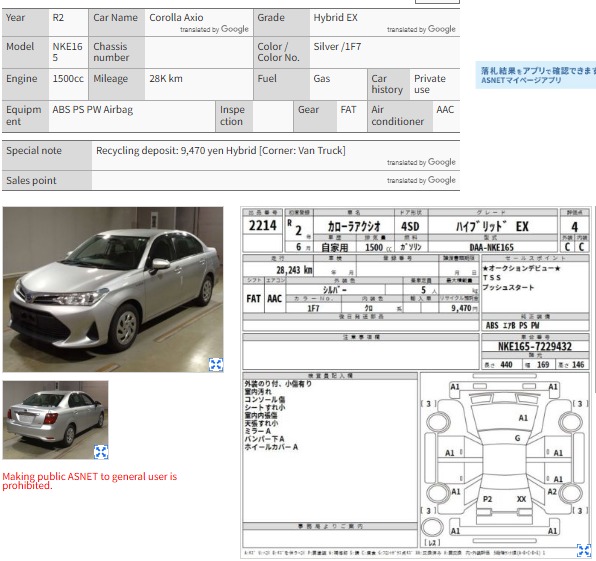Screen dimensions: 596x561
Task: Open the ASNET My Page app banner
Action: (x=536, y=75)
